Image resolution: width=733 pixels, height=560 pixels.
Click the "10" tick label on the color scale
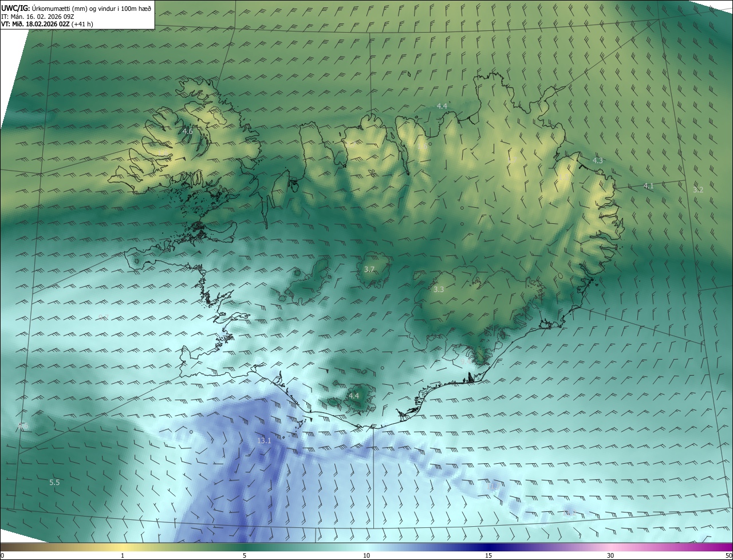pyautogui.click(x=366, y=555)
